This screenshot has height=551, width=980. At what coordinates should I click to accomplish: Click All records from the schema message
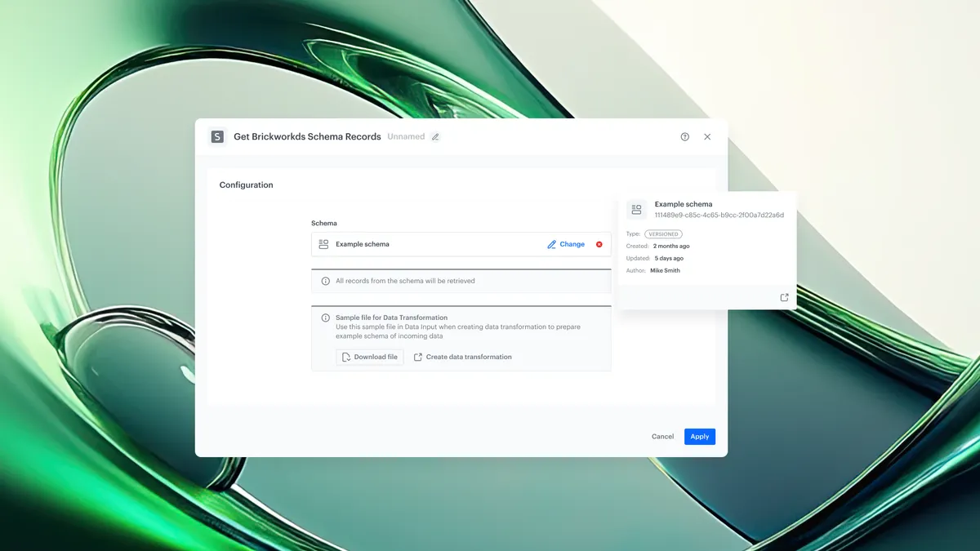405,281
